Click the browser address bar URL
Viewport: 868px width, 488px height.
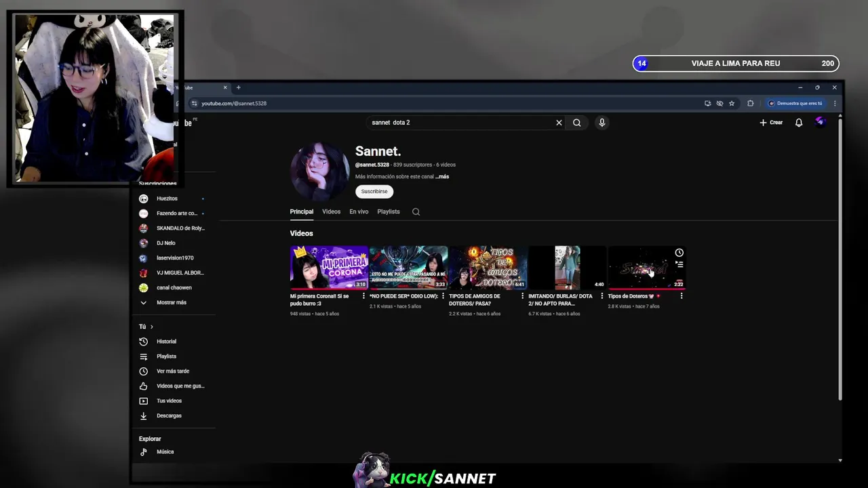(234, 104)
